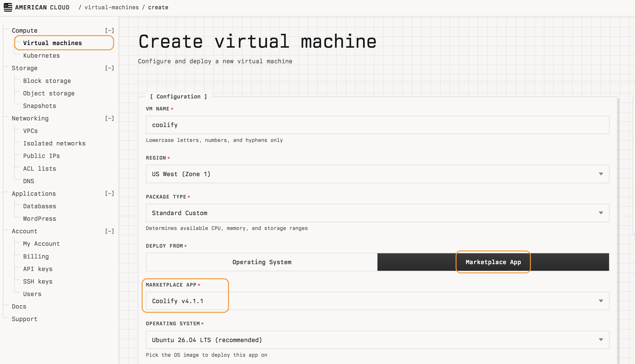Viewport: 635px width, 364px height.
Task: Open Kubernetes in sidebar
Action: click(x=42, y=55)
